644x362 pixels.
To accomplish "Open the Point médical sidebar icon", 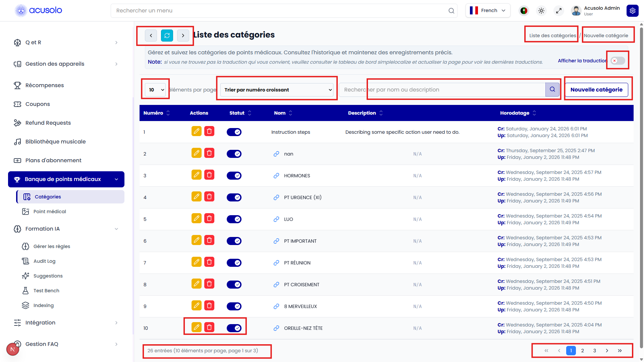I will pyautogui.click(x=25, y=212).
